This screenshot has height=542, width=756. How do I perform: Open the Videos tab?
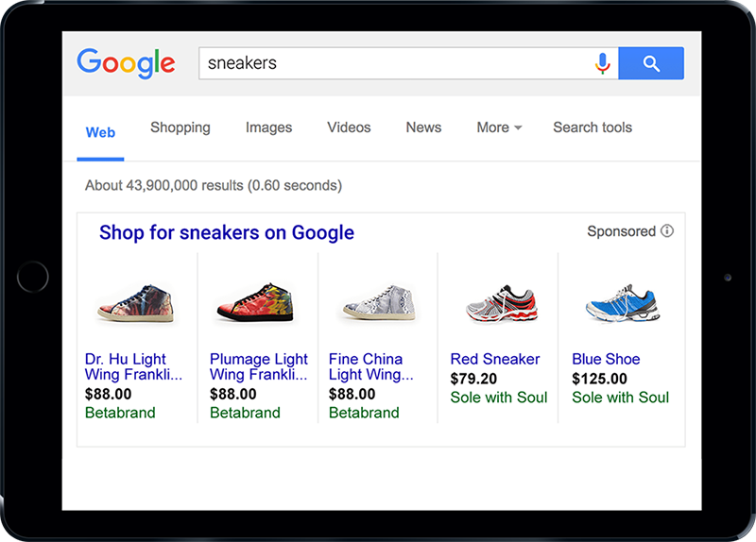point(349,127)
